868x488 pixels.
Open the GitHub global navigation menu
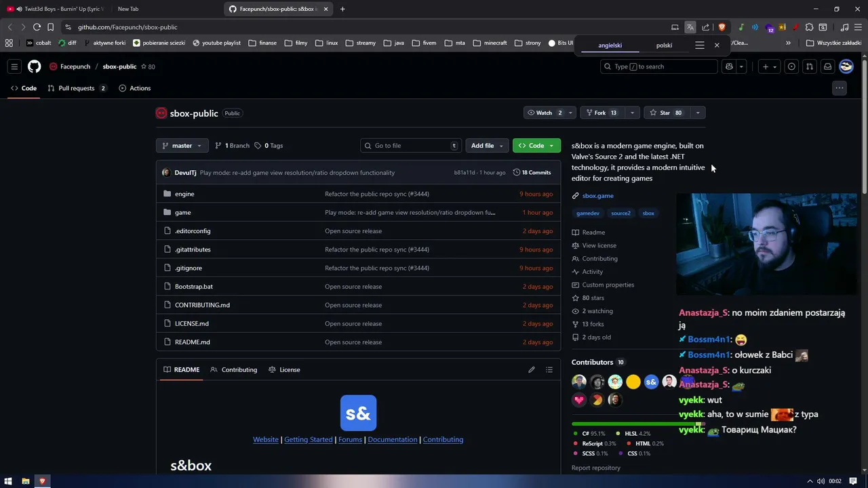[14, 66]
